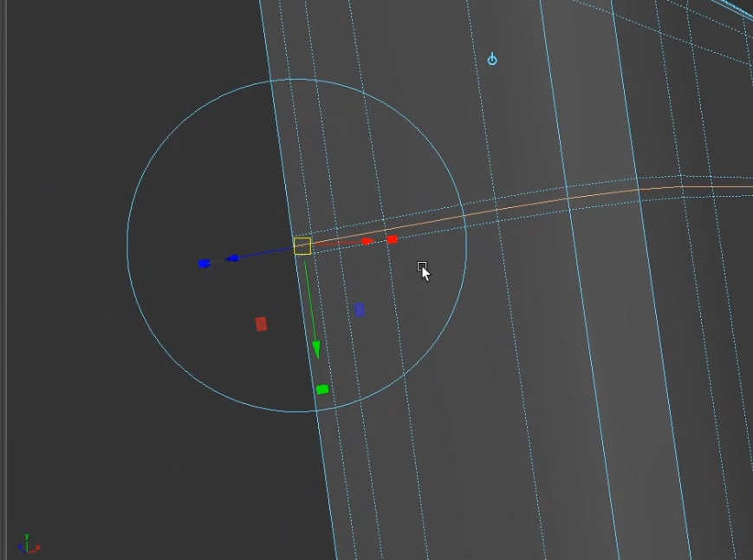
Task: Click the yellow center square manipulator handle
Action: coord(302,246)
